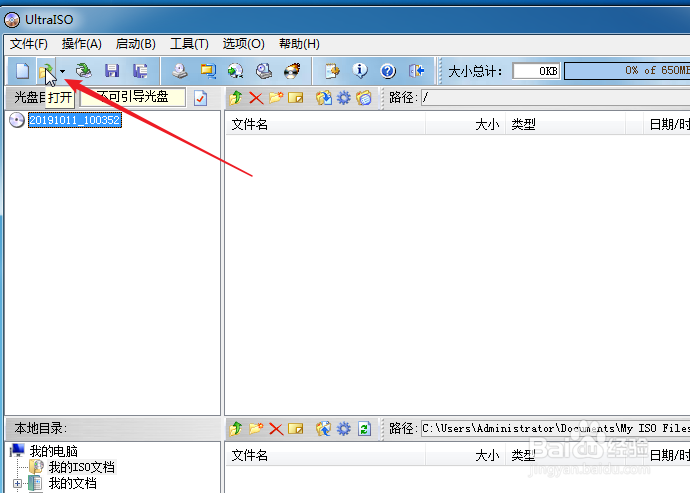The height and width of the screenshot is (493, 690).
Task: Open the Info (i) toolbar icon
Action: coord(360,71)
